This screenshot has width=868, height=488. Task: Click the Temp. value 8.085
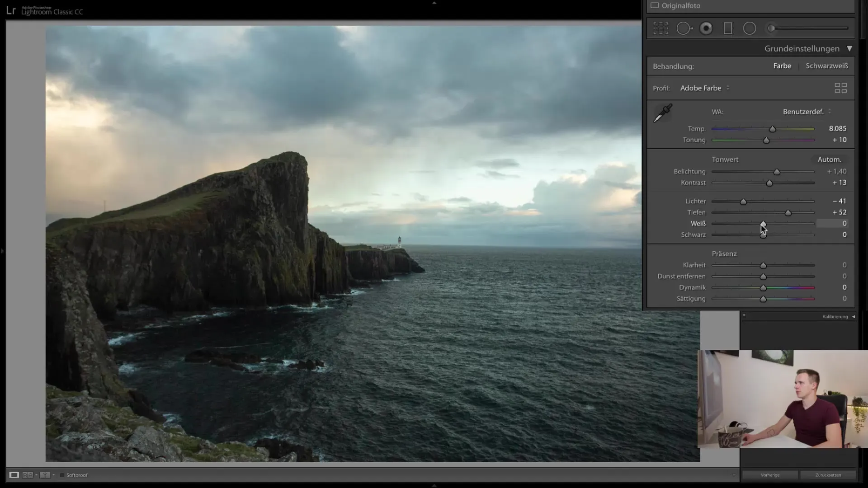coord(837,129)
